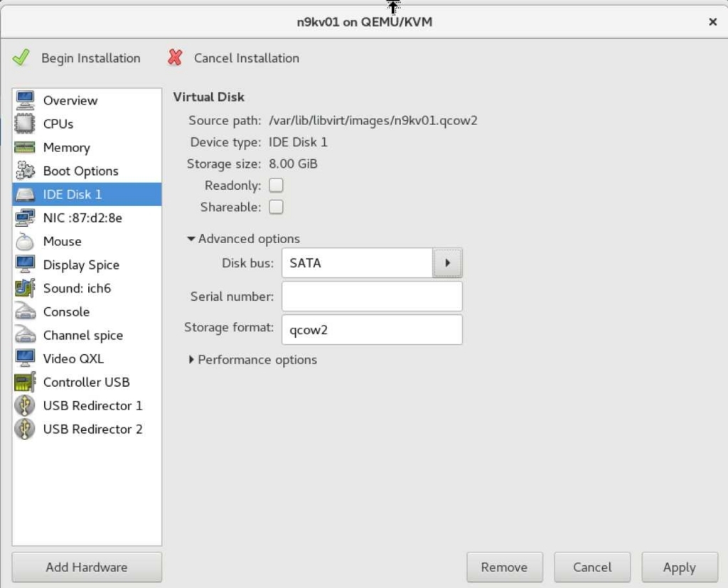728x588 pixels.
Task: Select the Mouse list label
Action: click(x=63, y=241)
